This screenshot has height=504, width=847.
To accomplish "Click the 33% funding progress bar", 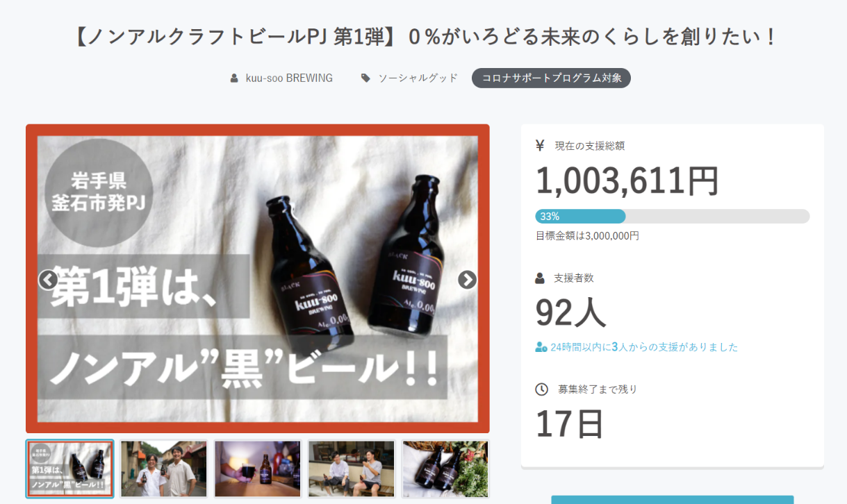I will [x=672, y=217].
